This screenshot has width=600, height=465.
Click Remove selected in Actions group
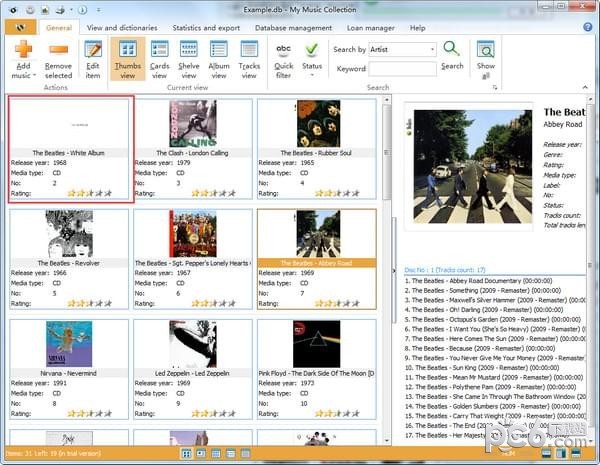point(58,60)
